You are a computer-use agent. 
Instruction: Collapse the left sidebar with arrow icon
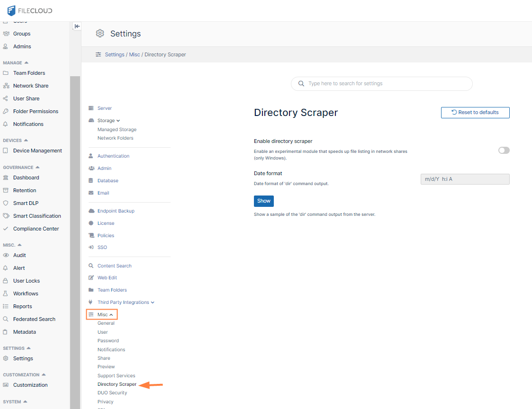pyautogui.click(x=77, y=27)
